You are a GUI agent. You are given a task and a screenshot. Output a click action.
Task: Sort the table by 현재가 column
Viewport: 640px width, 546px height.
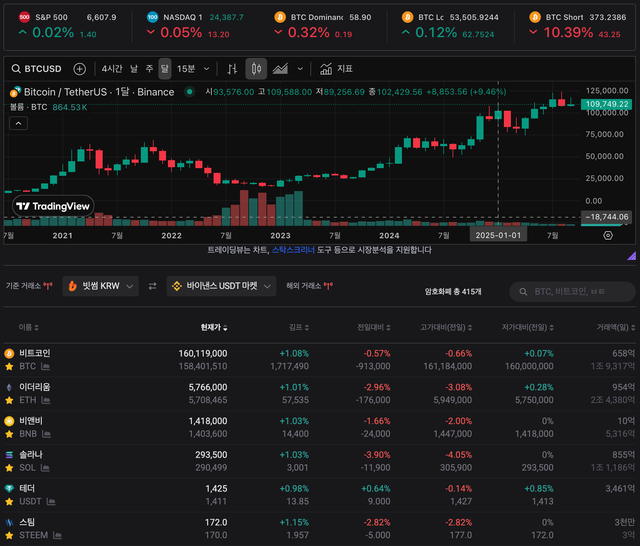click(214, 327)
